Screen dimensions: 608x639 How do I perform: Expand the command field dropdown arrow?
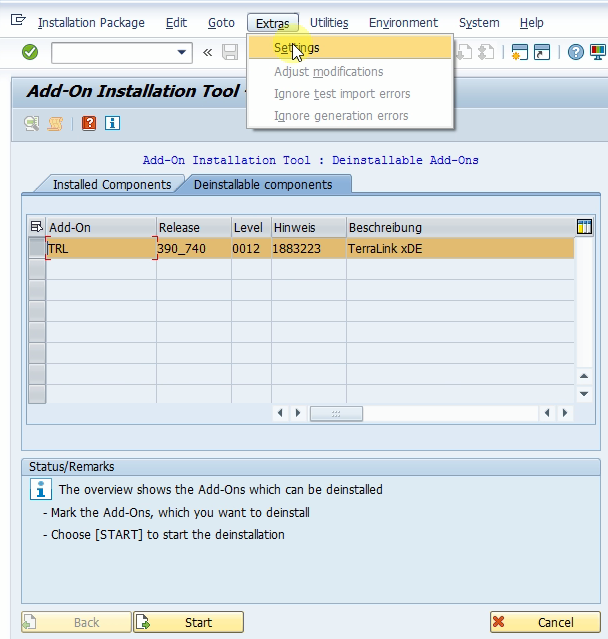click(182, 52)
